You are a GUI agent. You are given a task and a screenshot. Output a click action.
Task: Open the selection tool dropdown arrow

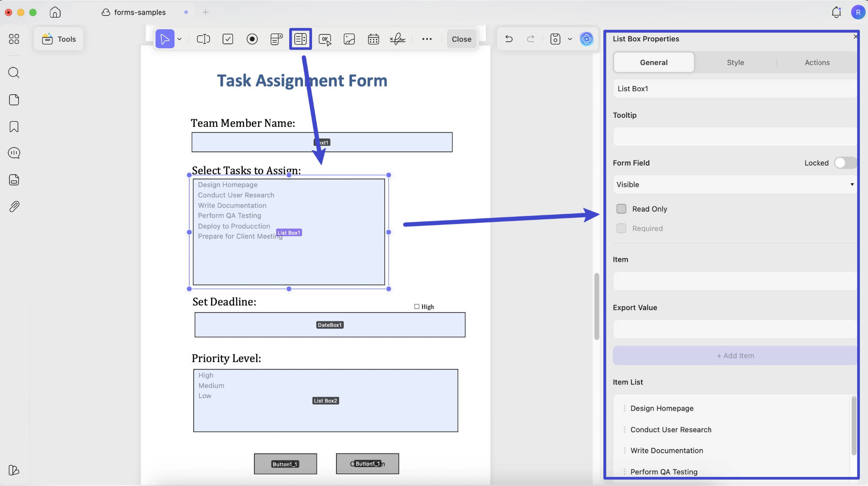pyautogui.click(x=180, y=39)
